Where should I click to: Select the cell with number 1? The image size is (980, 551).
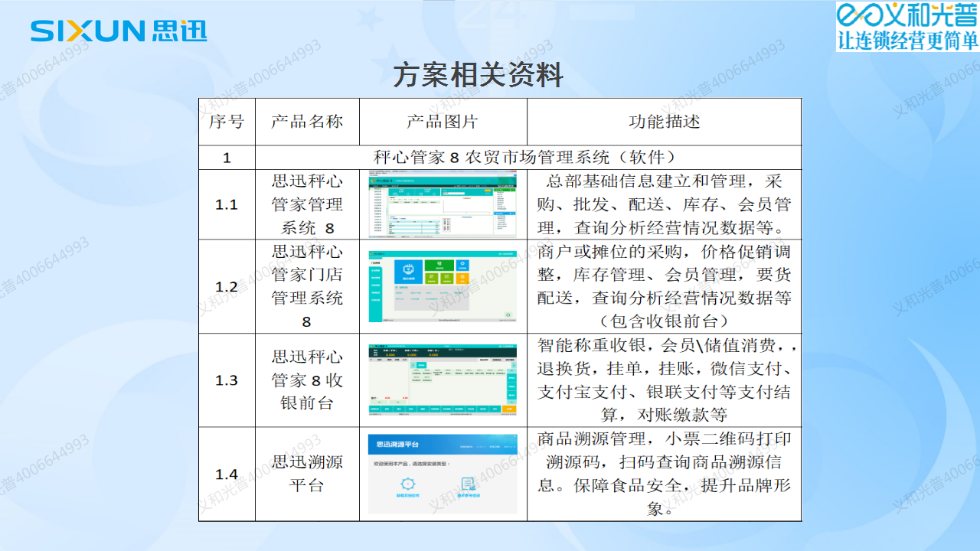pyautogui.click(x=227, y=158)
